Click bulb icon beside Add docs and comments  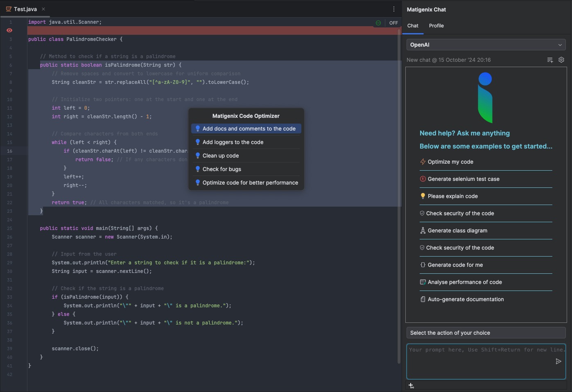(197, 128)
